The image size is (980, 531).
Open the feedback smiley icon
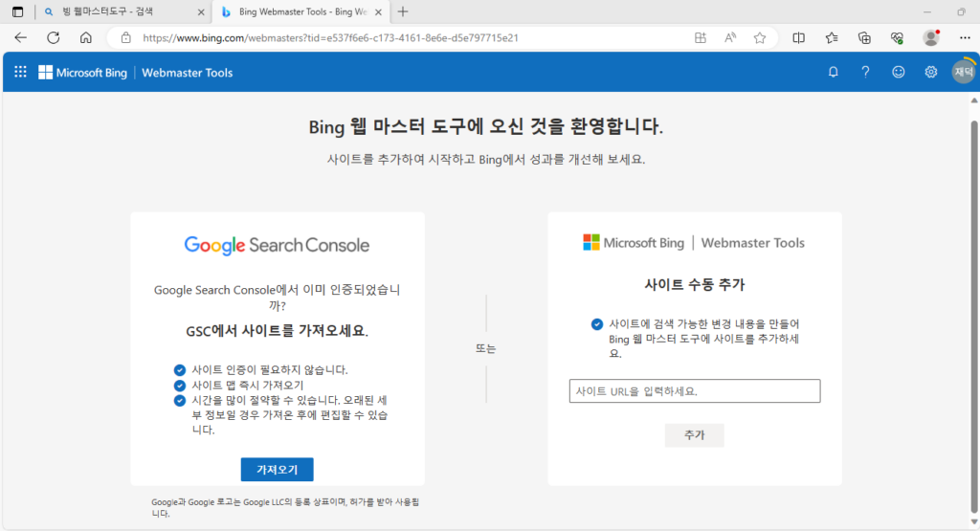pyautogui.click(x=898, y=72)
